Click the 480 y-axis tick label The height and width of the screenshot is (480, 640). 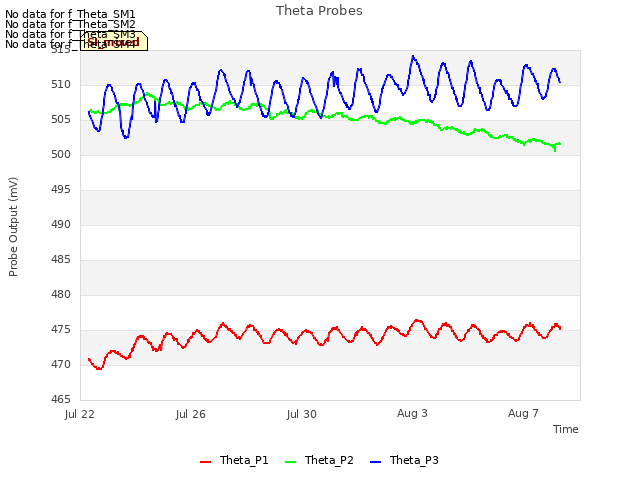61,295
